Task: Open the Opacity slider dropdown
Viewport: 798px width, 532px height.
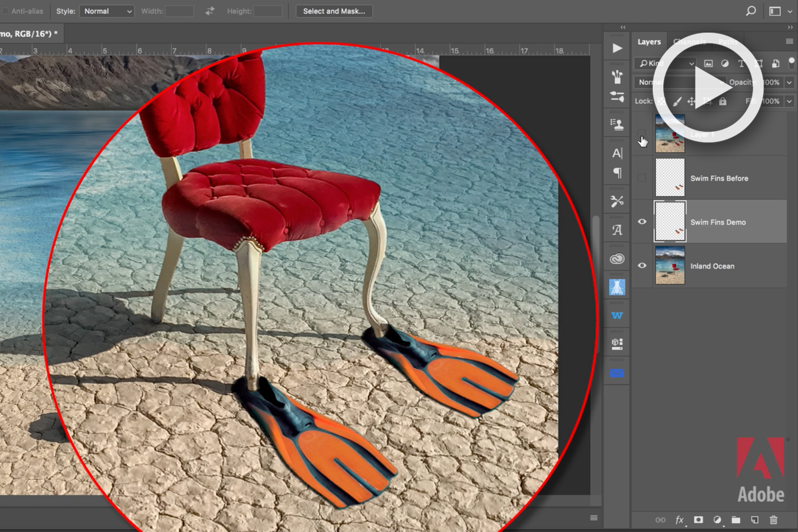Action: 789,82
